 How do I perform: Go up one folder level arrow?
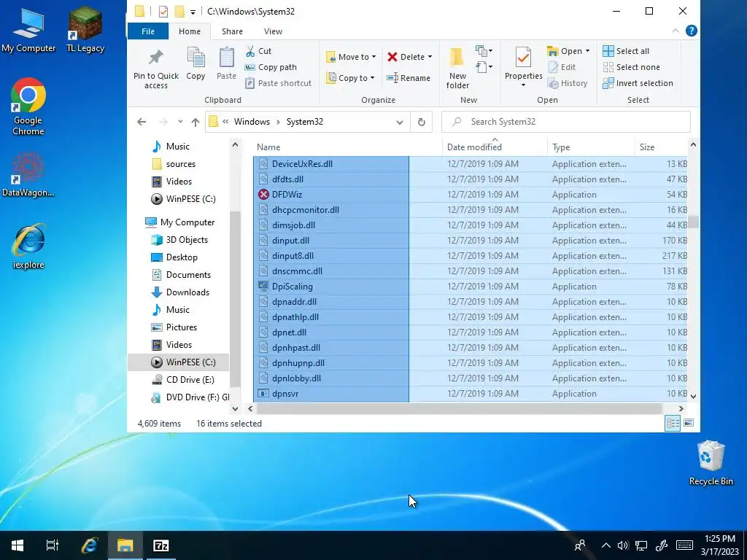pos(196,122)
